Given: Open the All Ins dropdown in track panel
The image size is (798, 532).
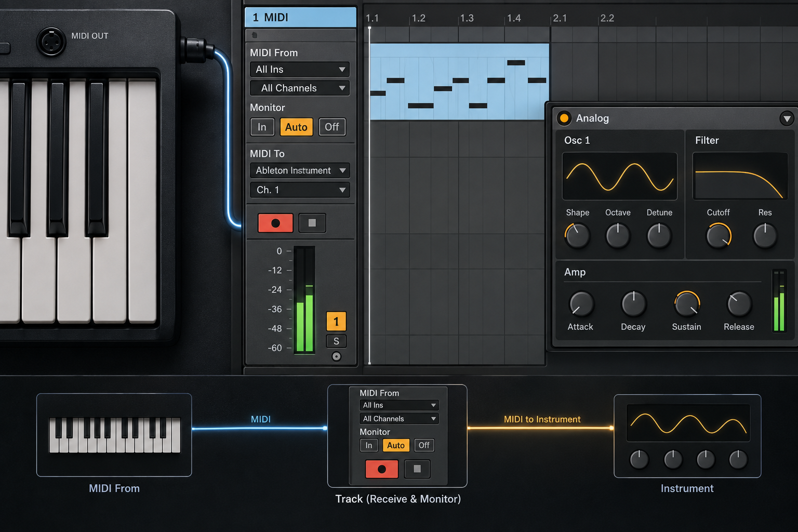Looking at the screenshot, I should coord(300,70).
